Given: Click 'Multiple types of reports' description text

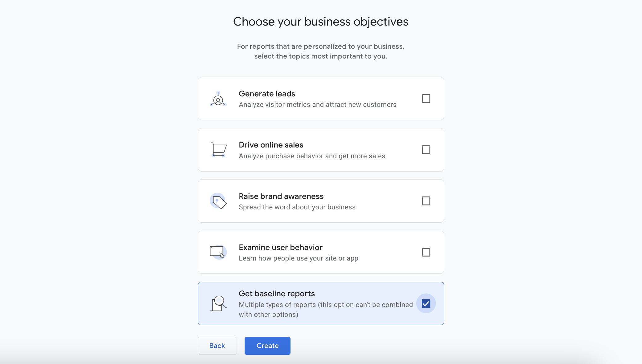Looking at the screenshot, I should pyautogui.click(x=326, y=309).
